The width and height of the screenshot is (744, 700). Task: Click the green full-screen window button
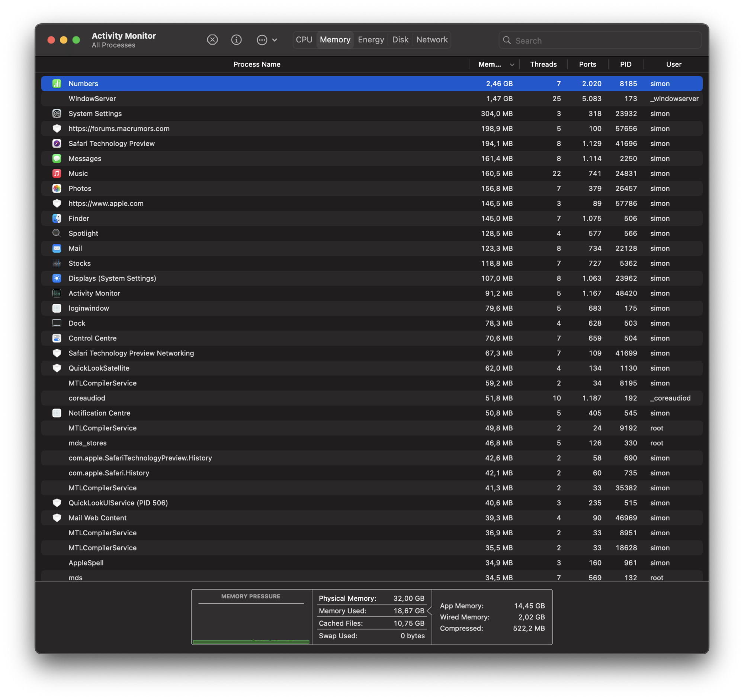click(76, 40)
